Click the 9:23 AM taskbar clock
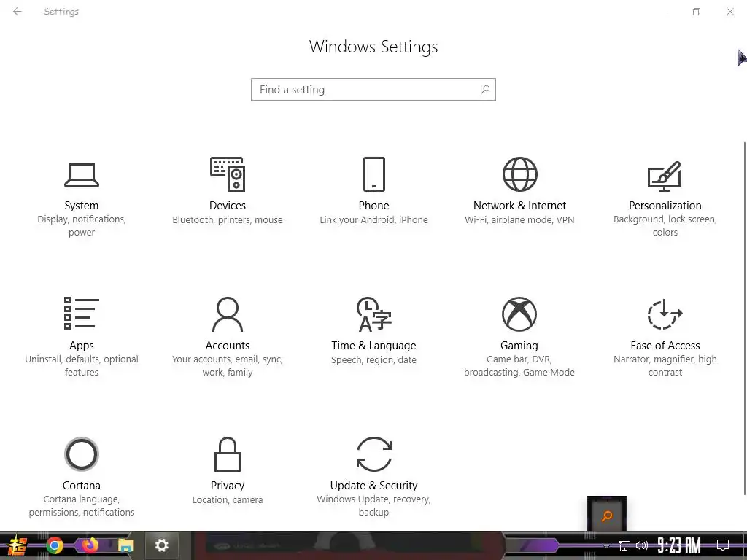747x560 pixels. [679, 545]
